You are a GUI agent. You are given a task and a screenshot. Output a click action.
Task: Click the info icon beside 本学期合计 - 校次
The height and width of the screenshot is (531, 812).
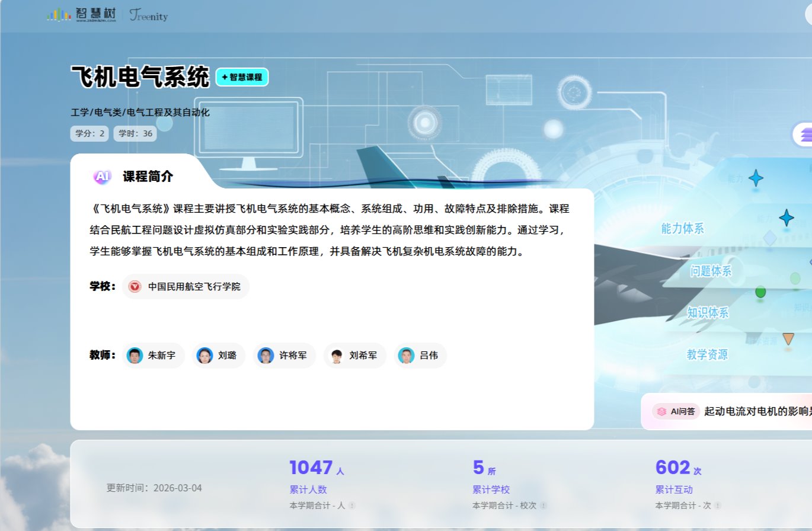click(x=543, y=506)
